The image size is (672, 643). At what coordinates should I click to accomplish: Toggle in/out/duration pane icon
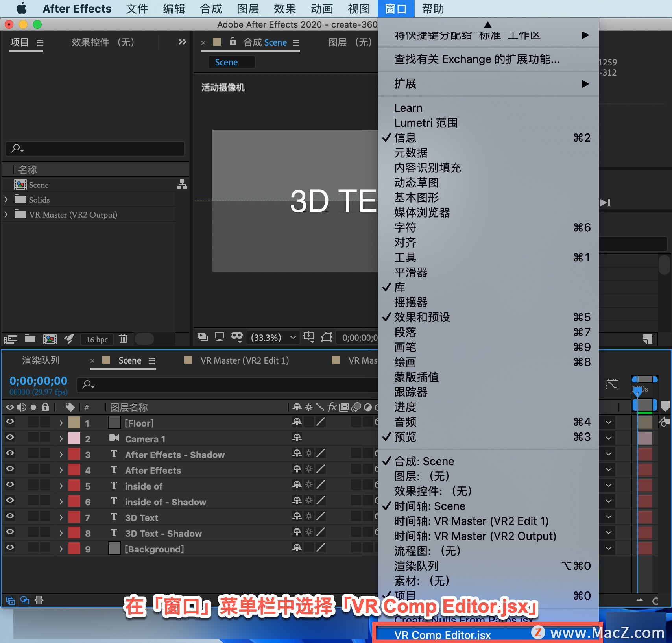coord(39,600)
